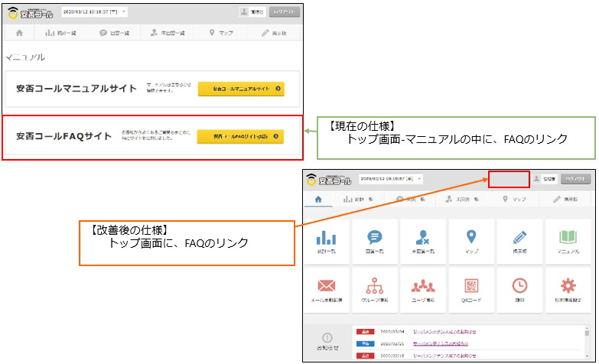Open the ユーザ情報 people tile
Viewport: 599px width, 364px height.
click(x=423, y=291)
